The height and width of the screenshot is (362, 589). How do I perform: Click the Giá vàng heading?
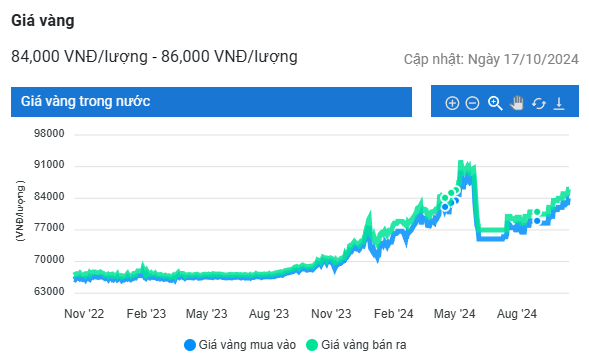[x=43, y=20]
